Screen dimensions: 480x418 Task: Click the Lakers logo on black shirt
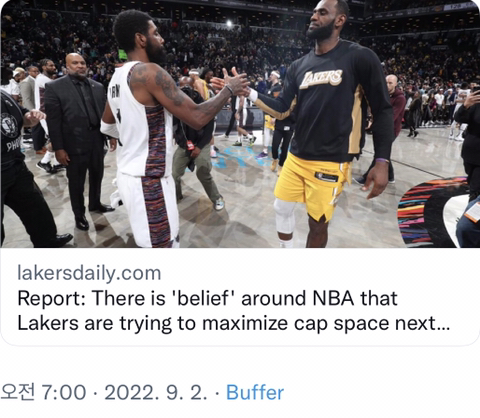(x=321, y=79)
